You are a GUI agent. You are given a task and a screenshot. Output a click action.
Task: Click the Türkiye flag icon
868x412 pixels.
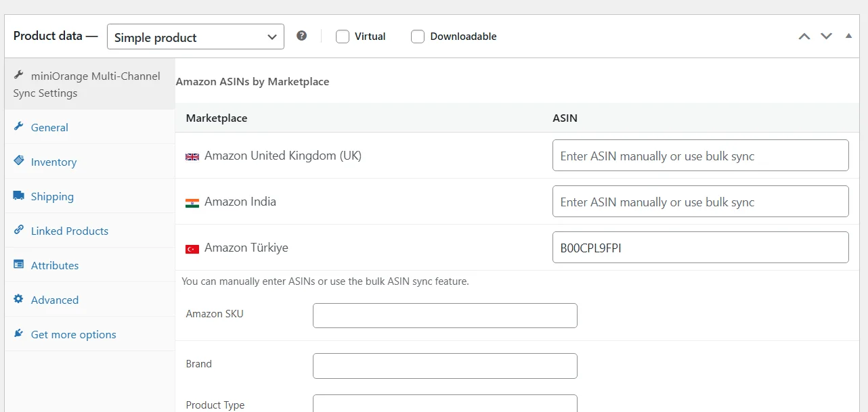pyautogui.click(x=192, y=248)
